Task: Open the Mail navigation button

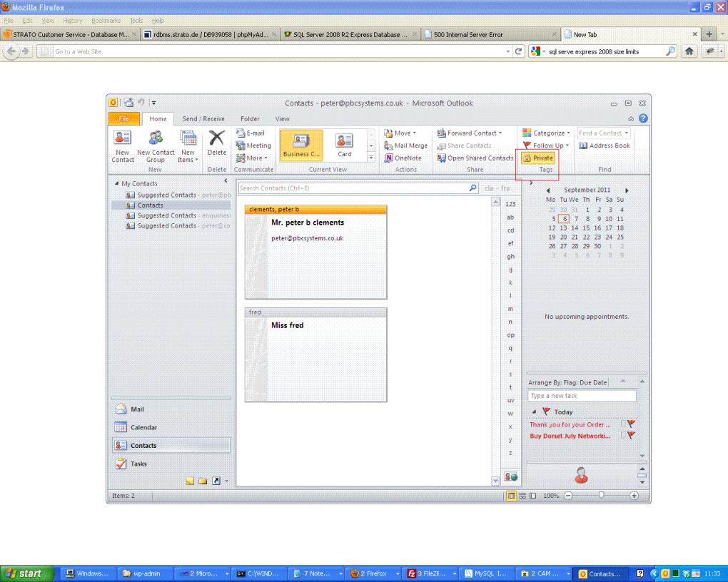Action: (x=171, y=409)
